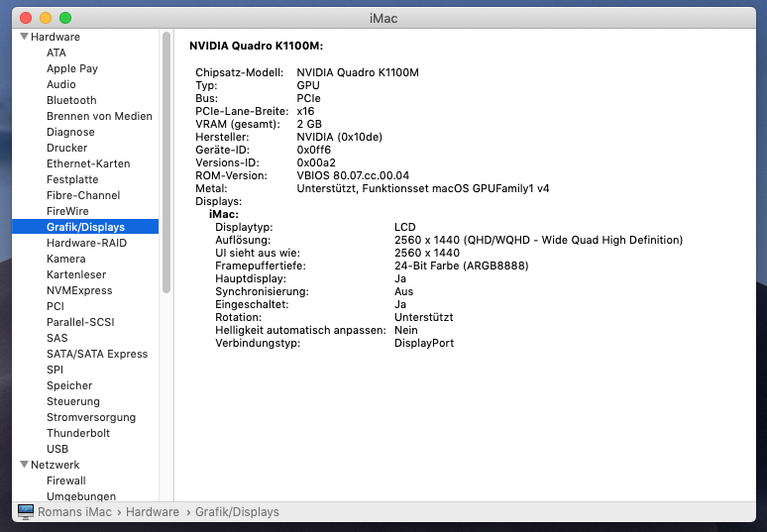Show Bluetooth hardware details
The height and width of the screenshot is (532, 767).
click(x=71, y=100)
